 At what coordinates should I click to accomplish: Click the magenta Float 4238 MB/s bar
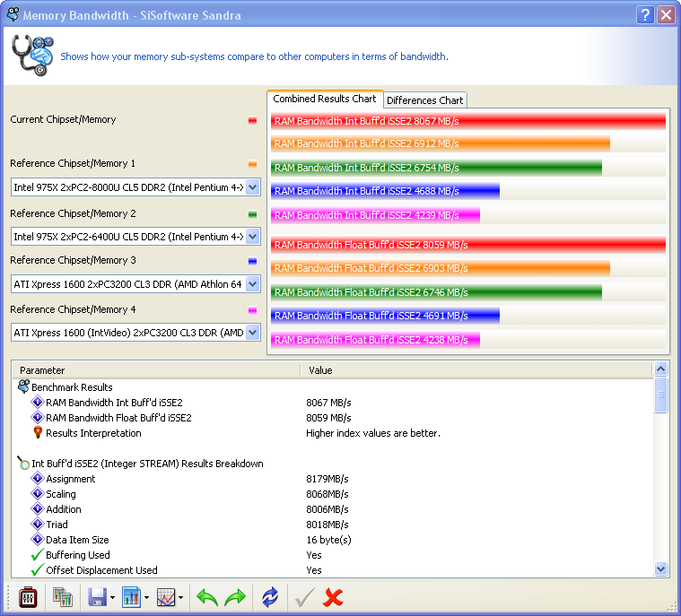coord(375,340)
